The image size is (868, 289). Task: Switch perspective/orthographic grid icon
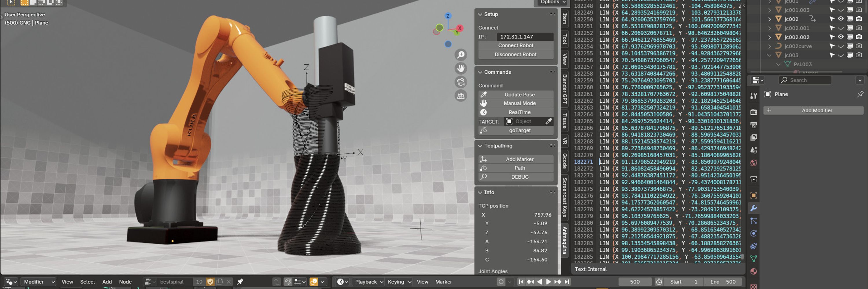coord(461,96)
